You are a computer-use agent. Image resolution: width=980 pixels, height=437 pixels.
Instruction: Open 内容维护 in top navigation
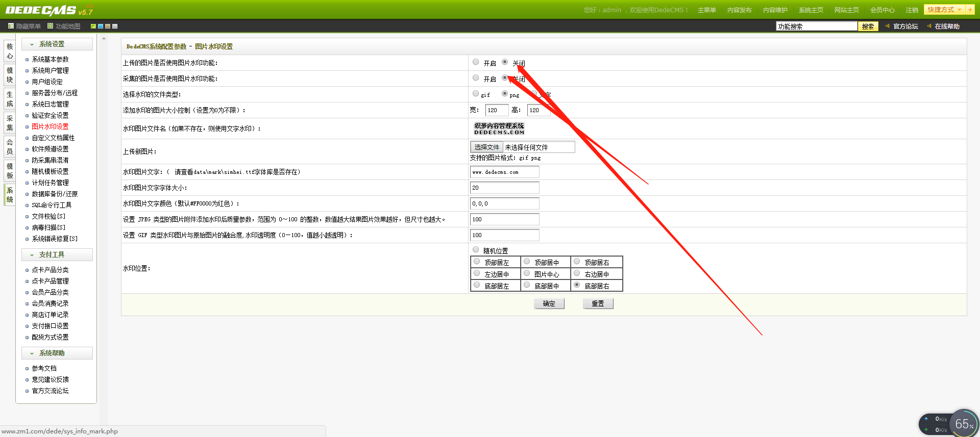point(775,10)
